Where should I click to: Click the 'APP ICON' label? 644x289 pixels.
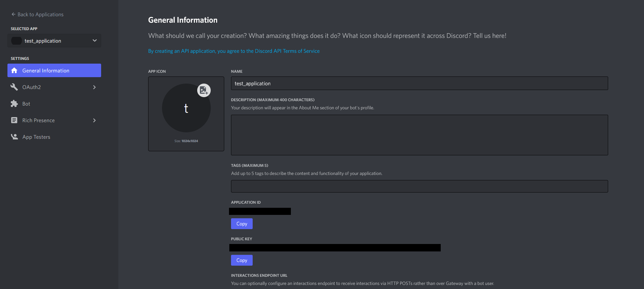[x=157, y=71]
